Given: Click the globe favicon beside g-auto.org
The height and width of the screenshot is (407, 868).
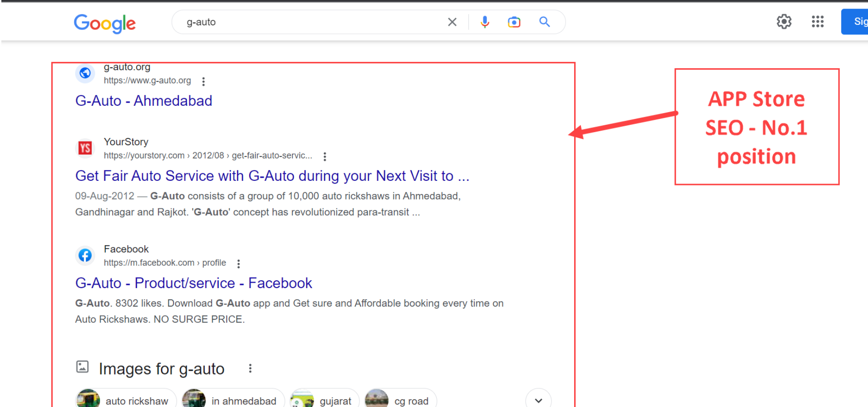Looking at the screenshot, I should (x=85, y=73).
